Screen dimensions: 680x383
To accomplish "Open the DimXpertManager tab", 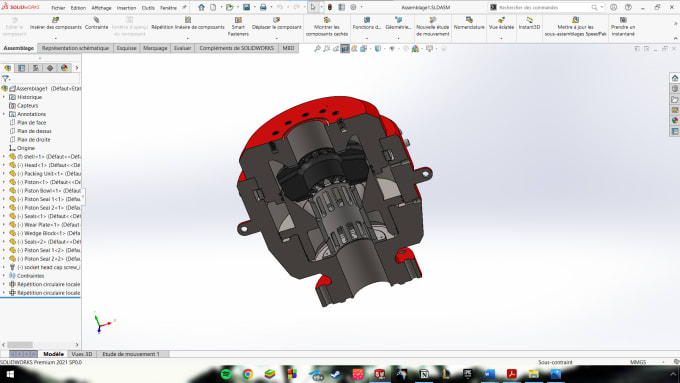I will point(50,68).
